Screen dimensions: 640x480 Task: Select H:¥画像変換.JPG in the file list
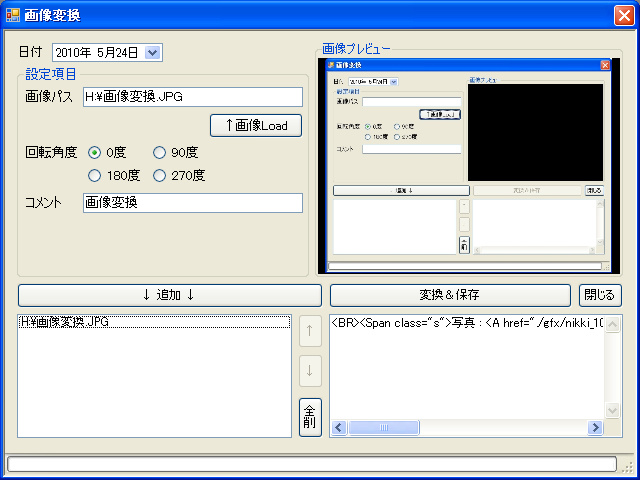[x=65, y=323]
